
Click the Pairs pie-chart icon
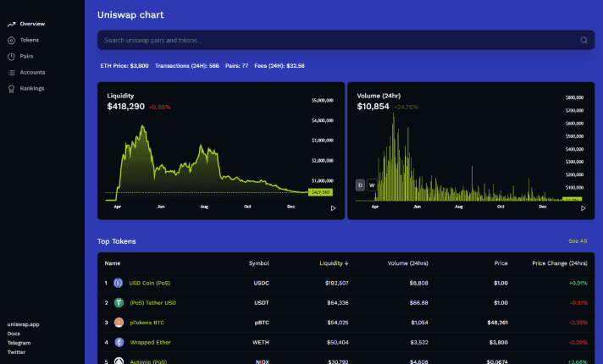pyautogui.click(x=11, y=57)
